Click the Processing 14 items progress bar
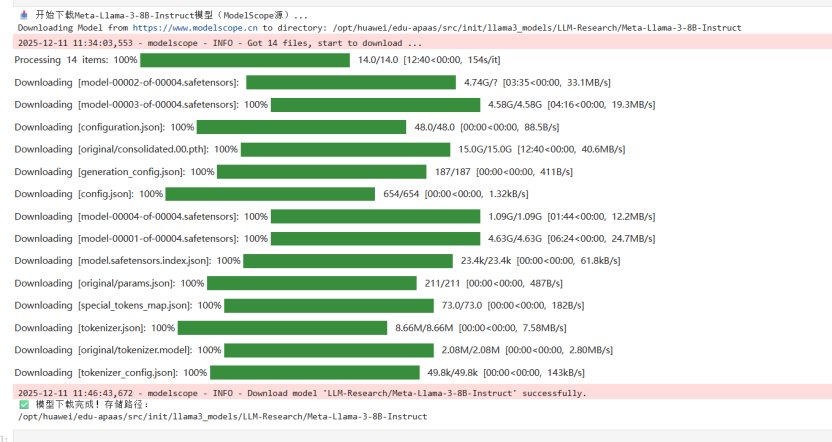Screen dimensions: 832x442 pos(245,60)
